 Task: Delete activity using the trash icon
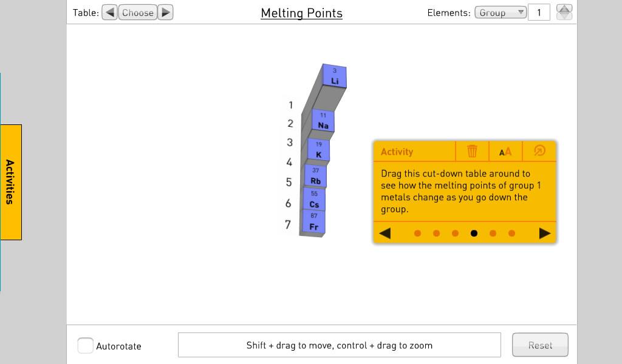472,152
